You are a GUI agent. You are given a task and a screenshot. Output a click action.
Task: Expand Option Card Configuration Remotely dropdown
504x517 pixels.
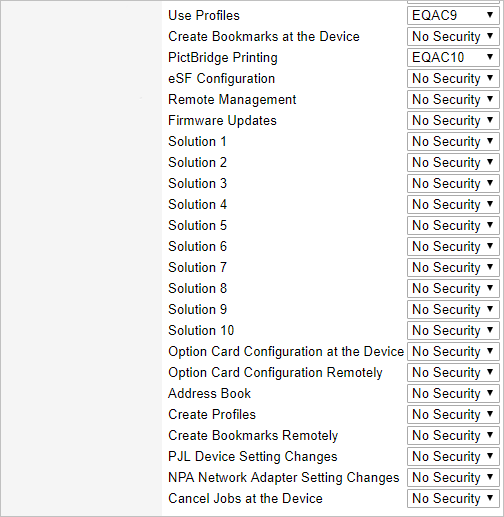point(453,372)
